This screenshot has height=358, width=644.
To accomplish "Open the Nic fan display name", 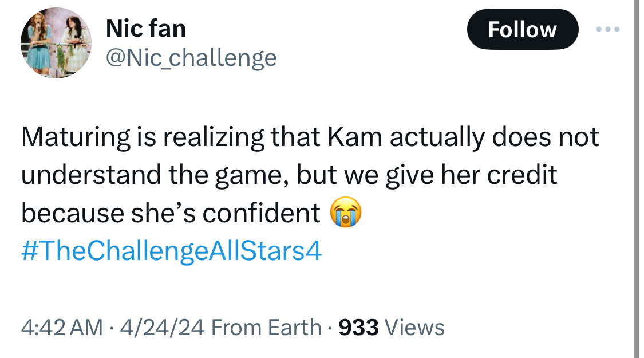I will point(146,29).
